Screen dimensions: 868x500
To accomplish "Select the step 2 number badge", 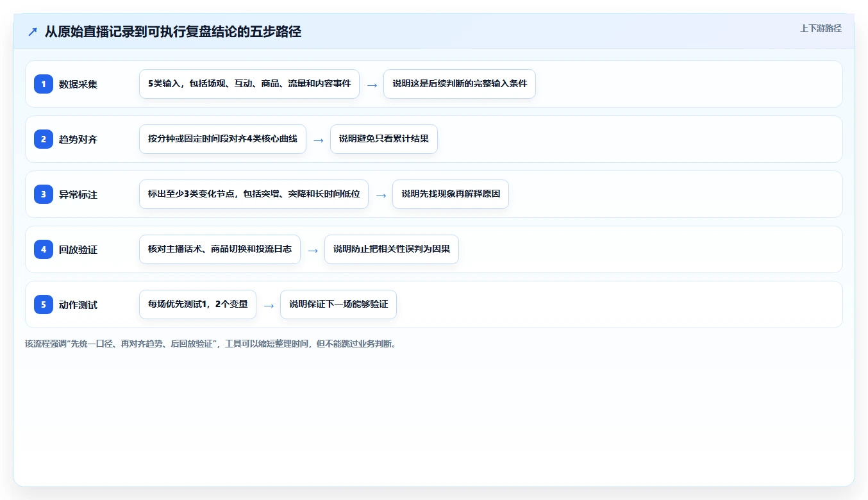I will coord(44,139).
